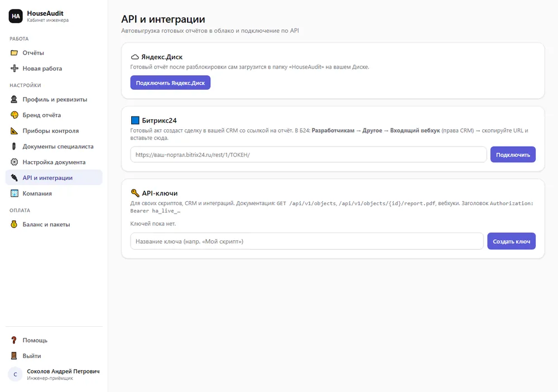Click the Создать ключ button

511,241
